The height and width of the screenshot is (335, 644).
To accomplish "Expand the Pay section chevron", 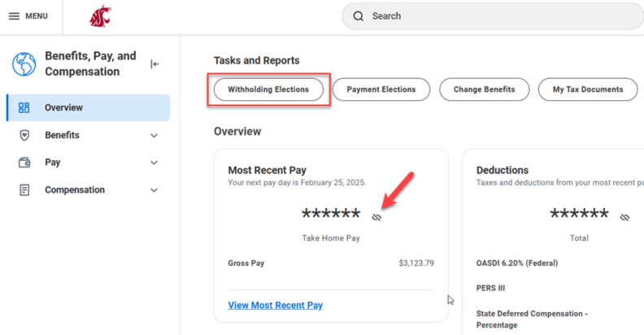I will tap(154, 163).
